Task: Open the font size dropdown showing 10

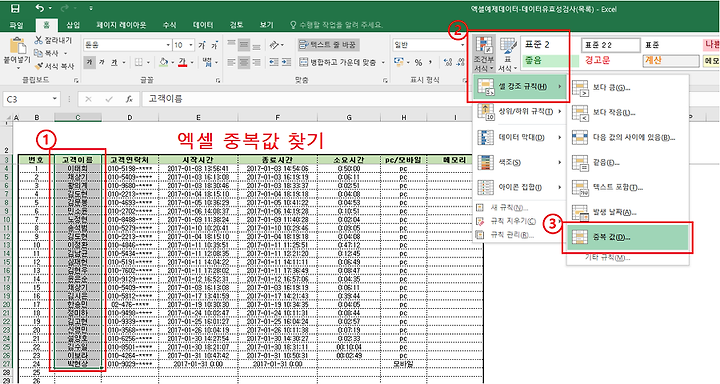Action: pos(191,45)
